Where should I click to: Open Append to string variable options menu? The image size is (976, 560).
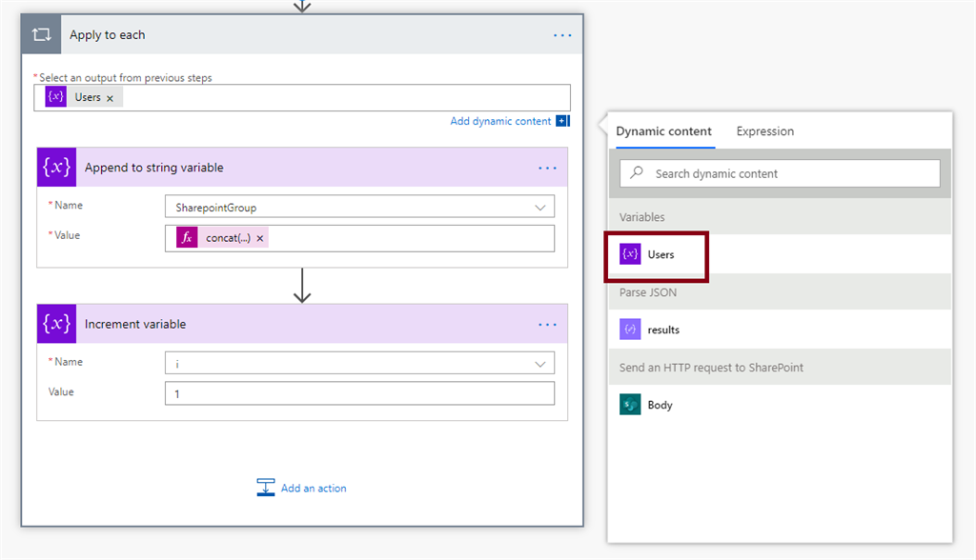(547, 168)
